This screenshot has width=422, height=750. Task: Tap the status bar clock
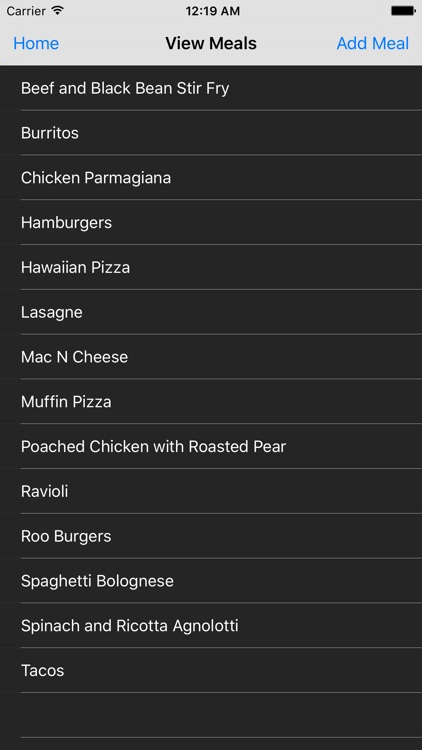pyautogui.click(x=212, y=11)
